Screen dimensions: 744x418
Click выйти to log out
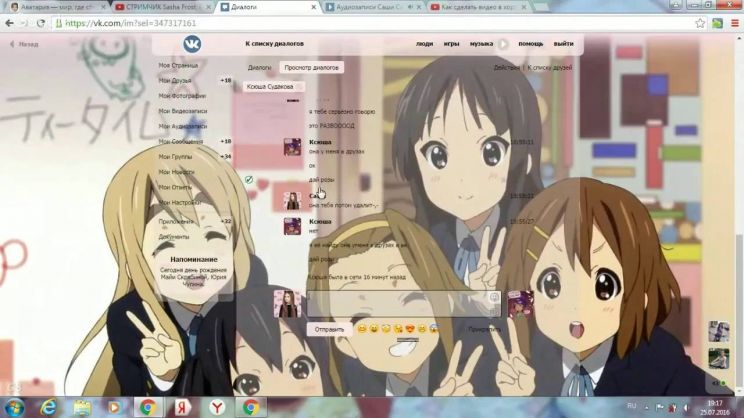[x=563, y=44]
